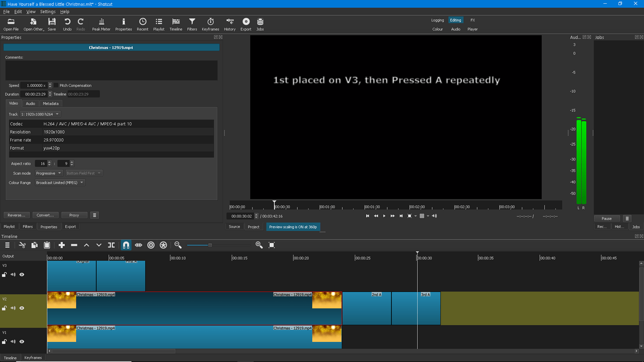644x362 pixels.
Task: Open the File menu
Action: (7, 12)
